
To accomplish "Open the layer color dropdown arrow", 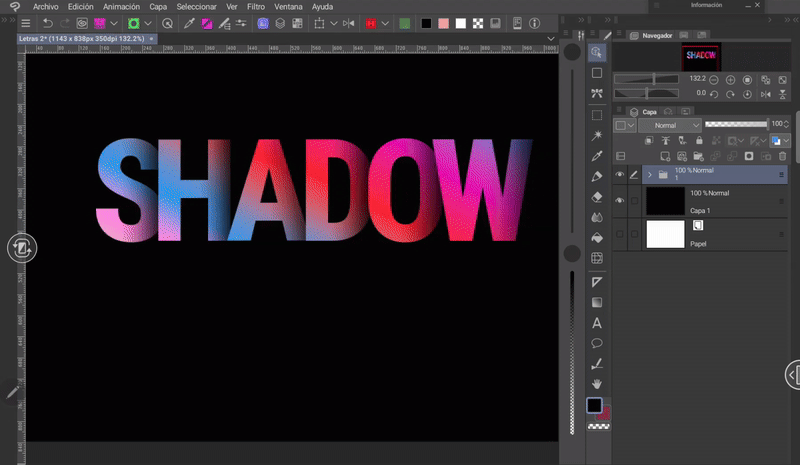I will 788,141.
